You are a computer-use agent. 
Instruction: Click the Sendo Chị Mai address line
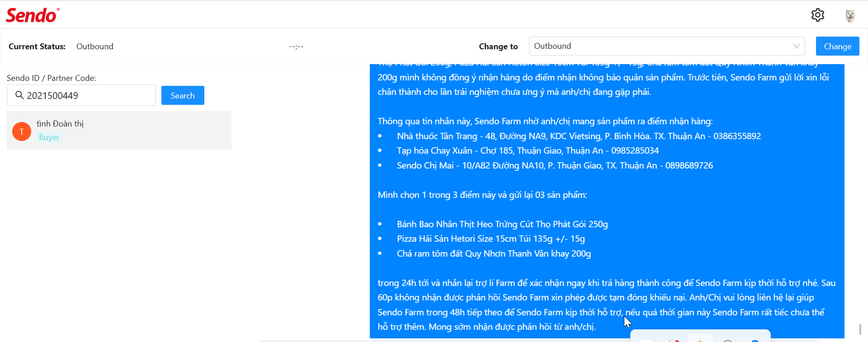[x=555, y=165]
